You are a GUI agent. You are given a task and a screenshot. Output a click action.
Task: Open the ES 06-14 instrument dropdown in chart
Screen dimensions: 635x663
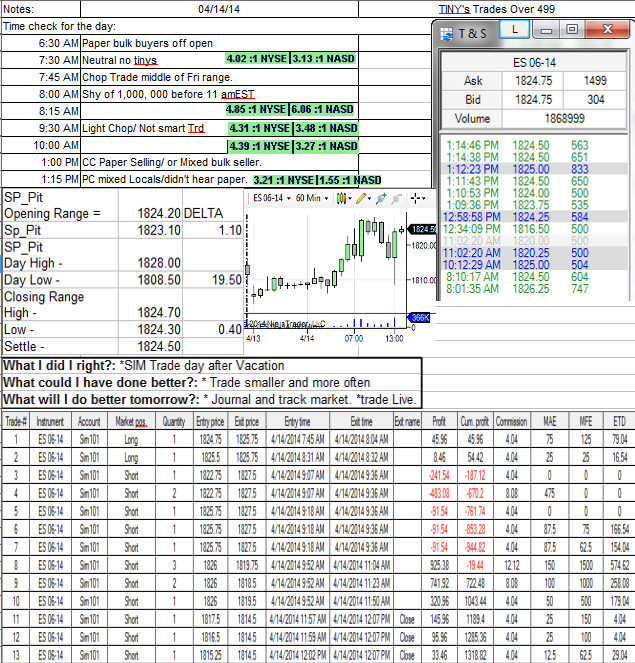272,198
